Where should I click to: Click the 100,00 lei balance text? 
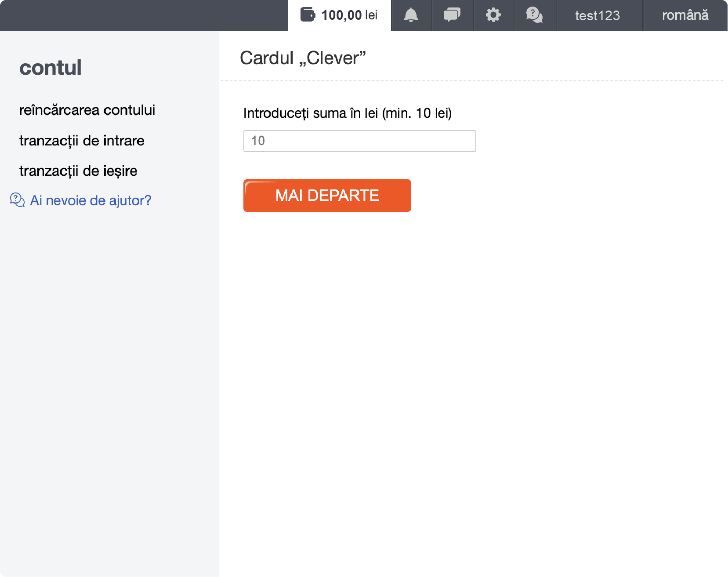[349, 15]
